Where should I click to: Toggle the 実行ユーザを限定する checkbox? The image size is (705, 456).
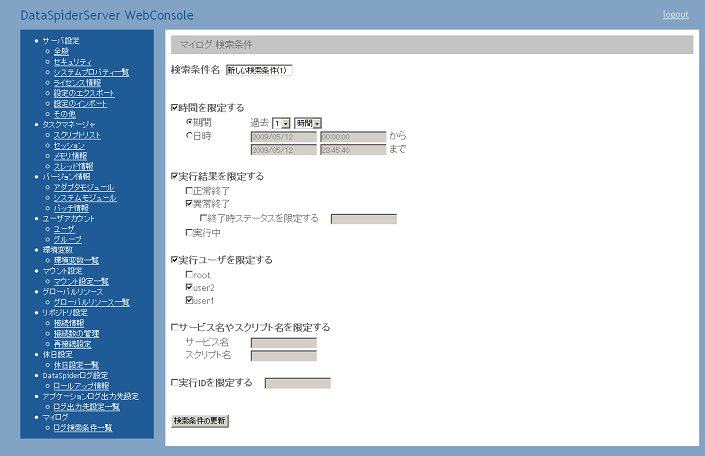(x=174, y=259)
